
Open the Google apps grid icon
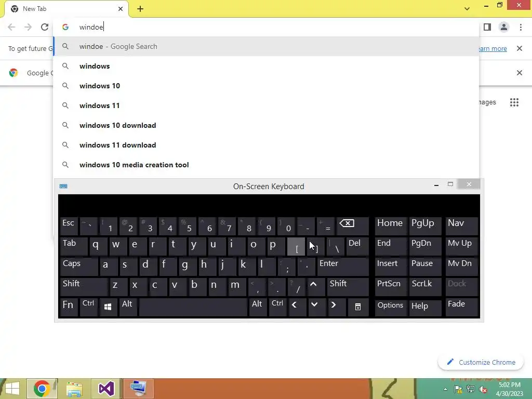click(514, 102)
